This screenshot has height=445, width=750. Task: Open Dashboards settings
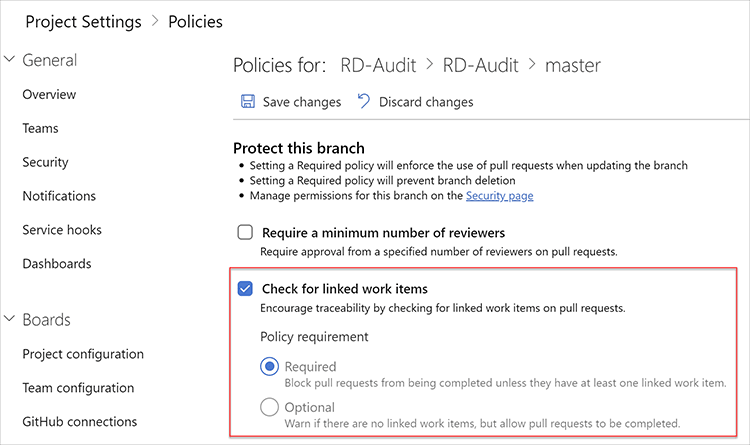(56, 264)
